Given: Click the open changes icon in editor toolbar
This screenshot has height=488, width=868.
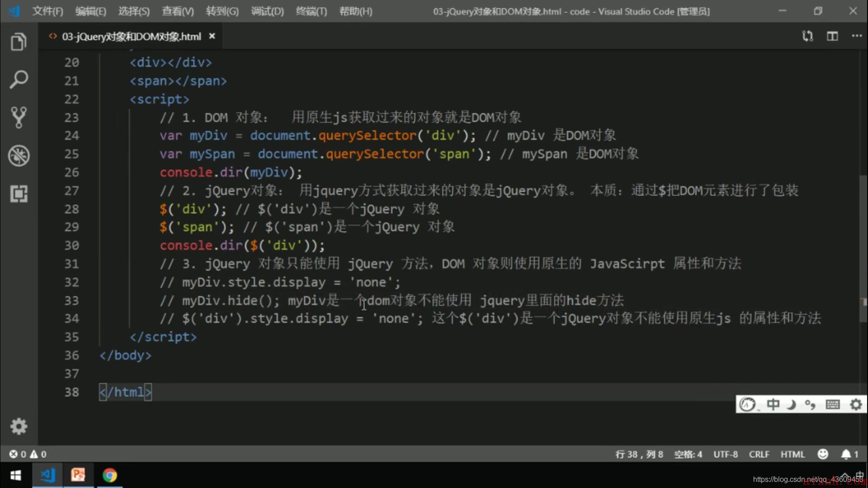Looking at the screenshot, I should [x=807, y=36].
